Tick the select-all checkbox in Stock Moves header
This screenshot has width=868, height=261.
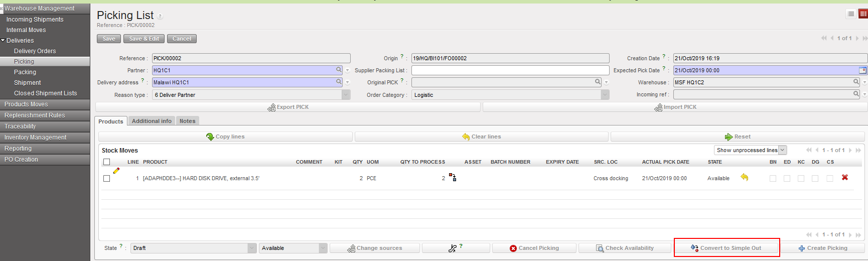pyautogui.click(x=106, y=162)
